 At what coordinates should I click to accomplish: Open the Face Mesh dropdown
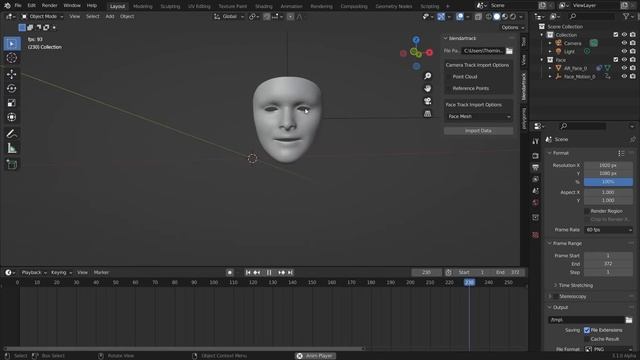(x=478, y=117)
